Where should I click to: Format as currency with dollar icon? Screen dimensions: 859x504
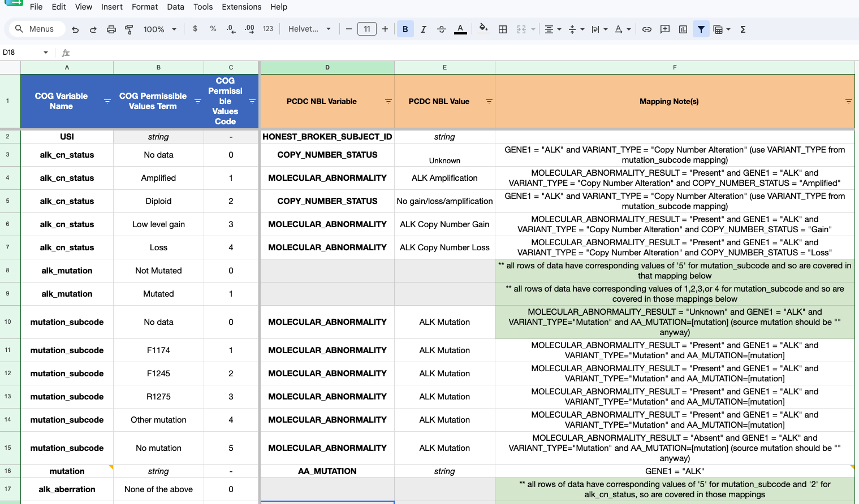[x=195, y=29]
